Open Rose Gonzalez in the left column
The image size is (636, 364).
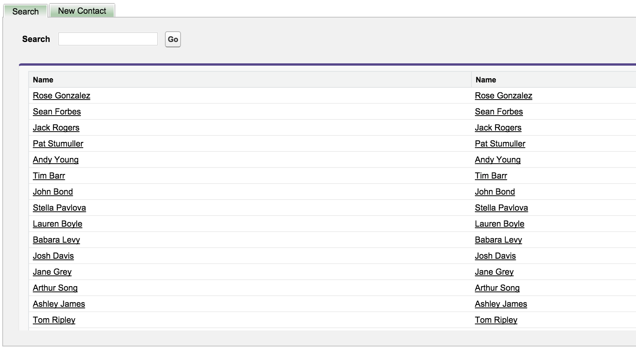click(x=61, y=96)
